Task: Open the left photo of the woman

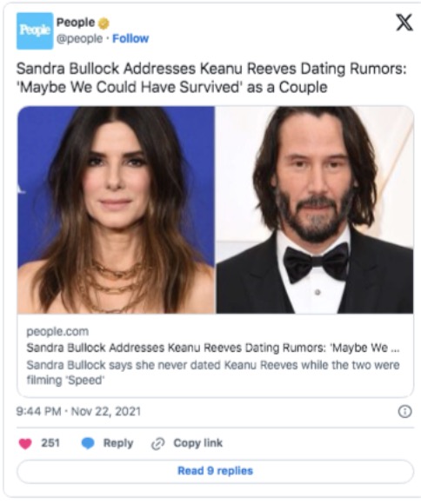Action: coord(116,209)
